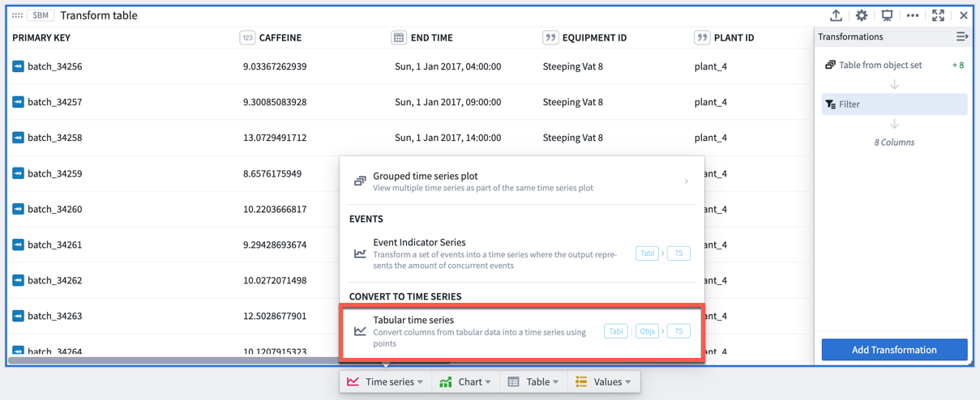Click object icon for batch_34256

coord(18,66)
